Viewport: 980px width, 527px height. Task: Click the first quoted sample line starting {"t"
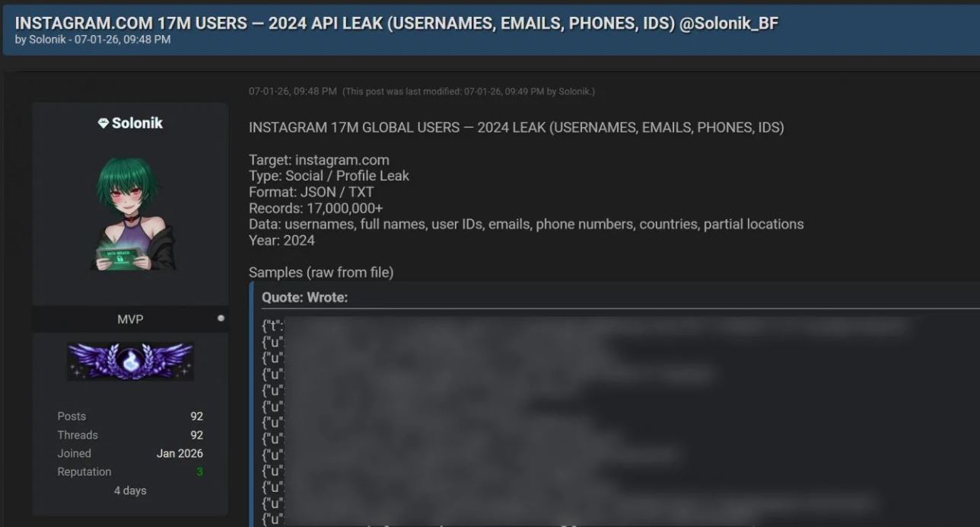coord(584,326)
